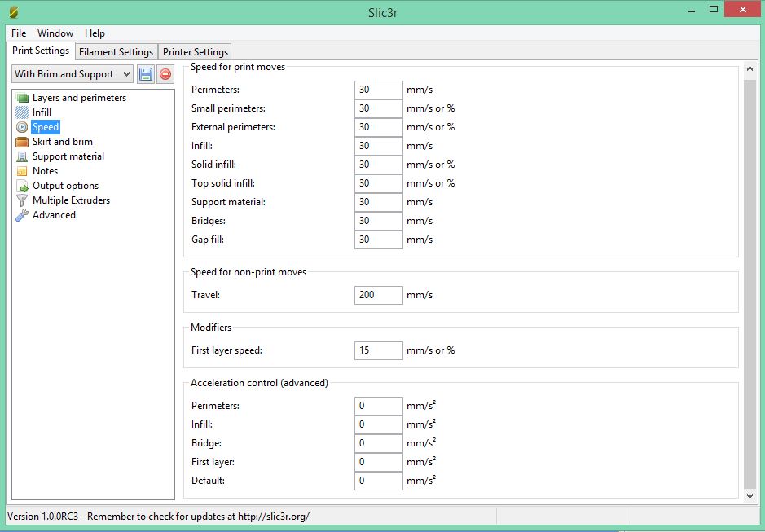Click the Advanced wrench icon
This screenshot has height=532, width=765.
[x=22, y=215]
